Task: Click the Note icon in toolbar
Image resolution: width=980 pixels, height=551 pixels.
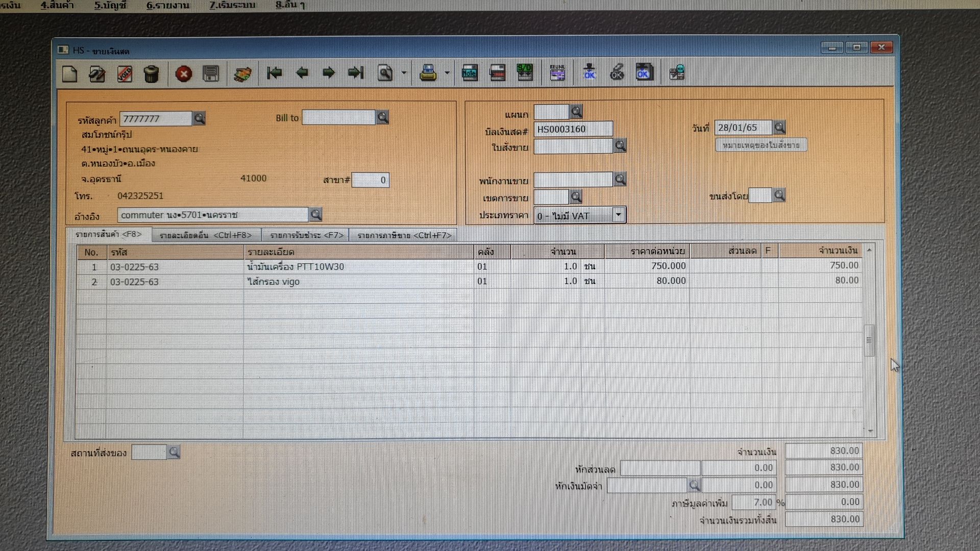Action: pyautogui.click(x=470, y=73)
